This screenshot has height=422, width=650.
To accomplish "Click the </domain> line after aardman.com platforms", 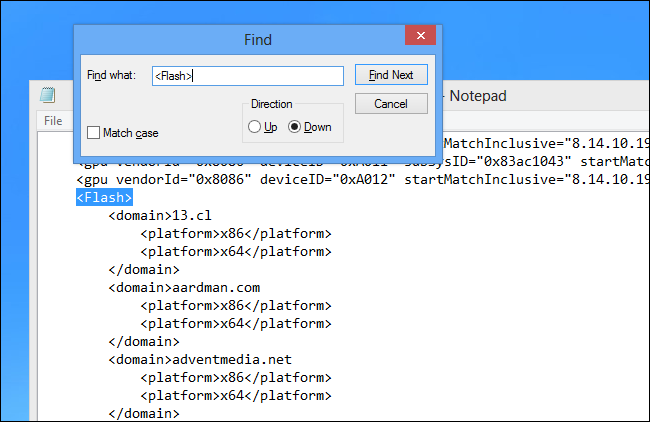I will 144,342.
